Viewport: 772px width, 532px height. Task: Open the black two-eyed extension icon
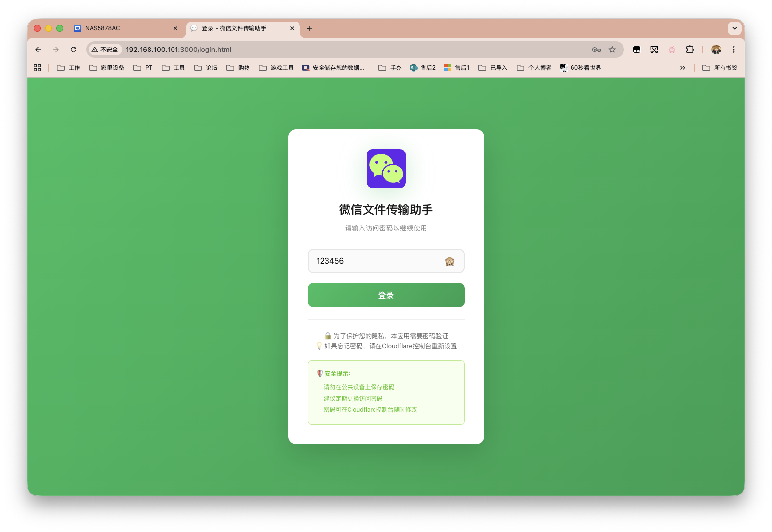pos(637,50)
